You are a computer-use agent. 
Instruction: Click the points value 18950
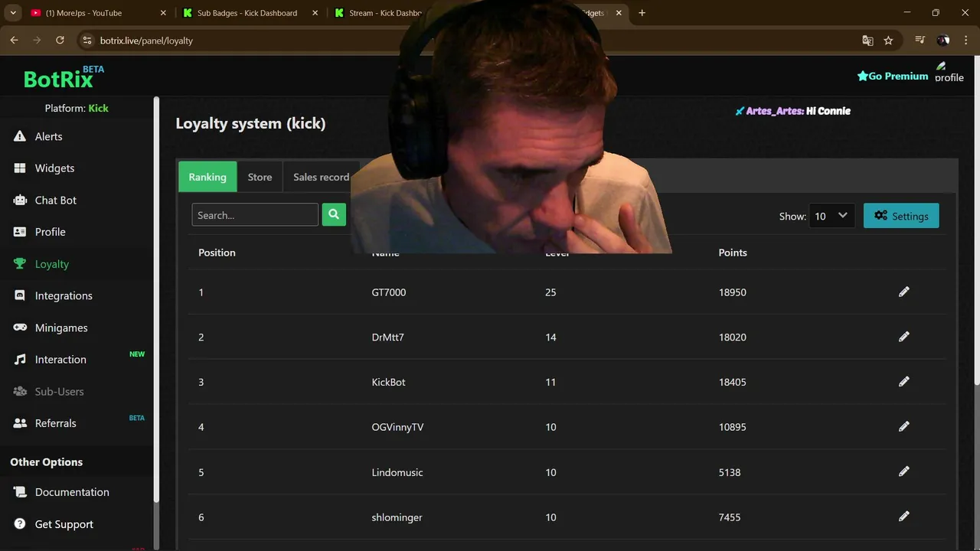coord(733,292)
